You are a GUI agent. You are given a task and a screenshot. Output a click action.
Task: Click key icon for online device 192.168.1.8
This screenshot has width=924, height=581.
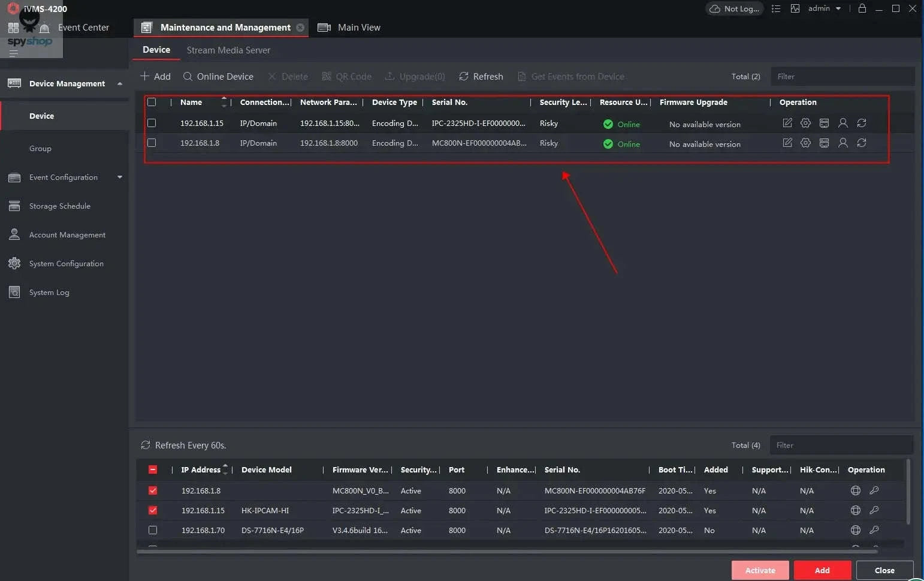click(874, 490)
